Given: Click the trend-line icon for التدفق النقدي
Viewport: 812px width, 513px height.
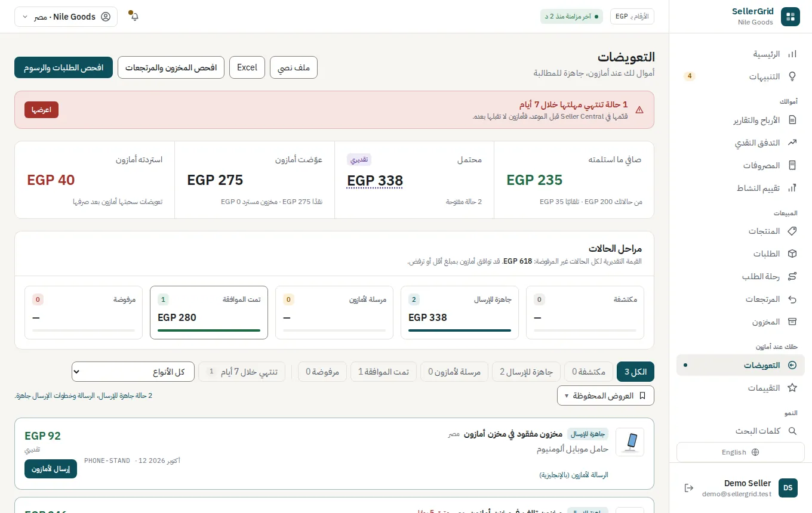Looking at the screenshot, I should coord(792,143).
